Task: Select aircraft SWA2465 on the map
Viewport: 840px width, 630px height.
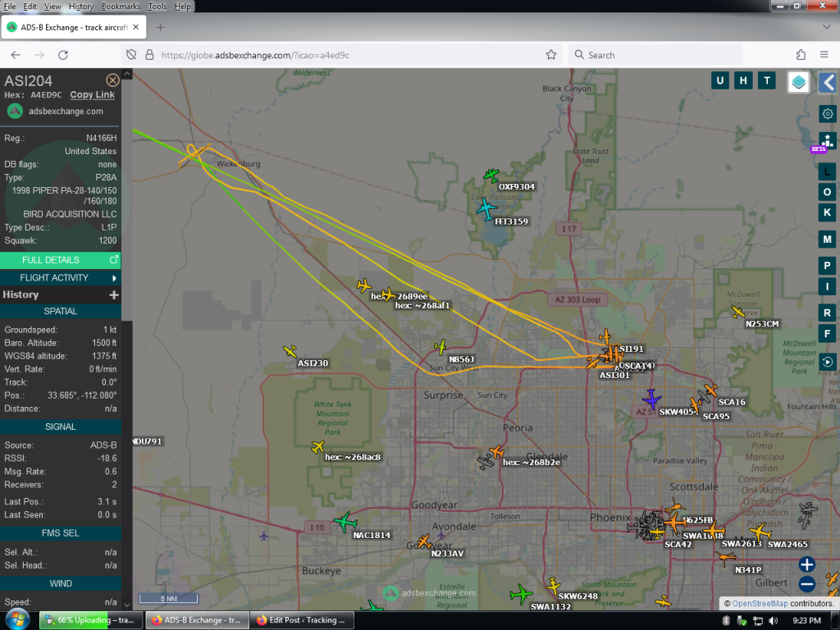Action: [x=760, y=532]
